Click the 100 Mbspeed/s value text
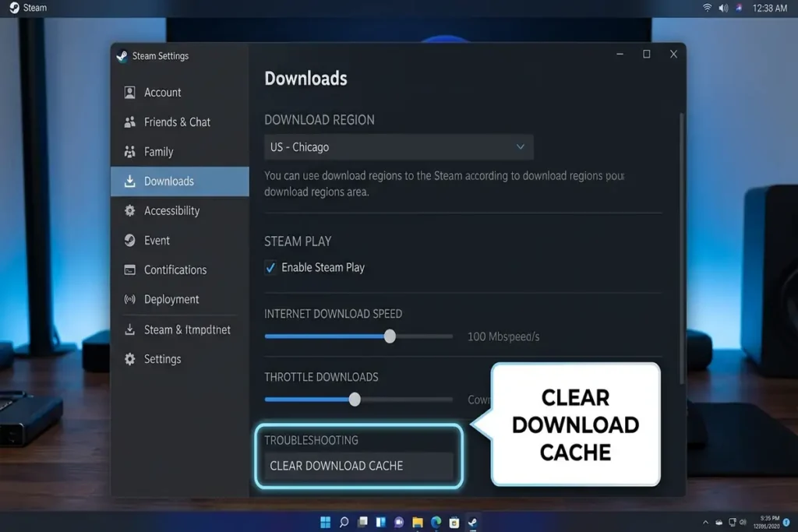The image size is (798, 532). [x=503, y=336]
